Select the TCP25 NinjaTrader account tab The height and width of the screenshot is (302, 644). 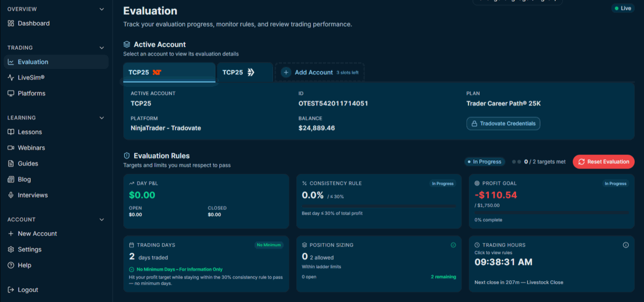169,72
